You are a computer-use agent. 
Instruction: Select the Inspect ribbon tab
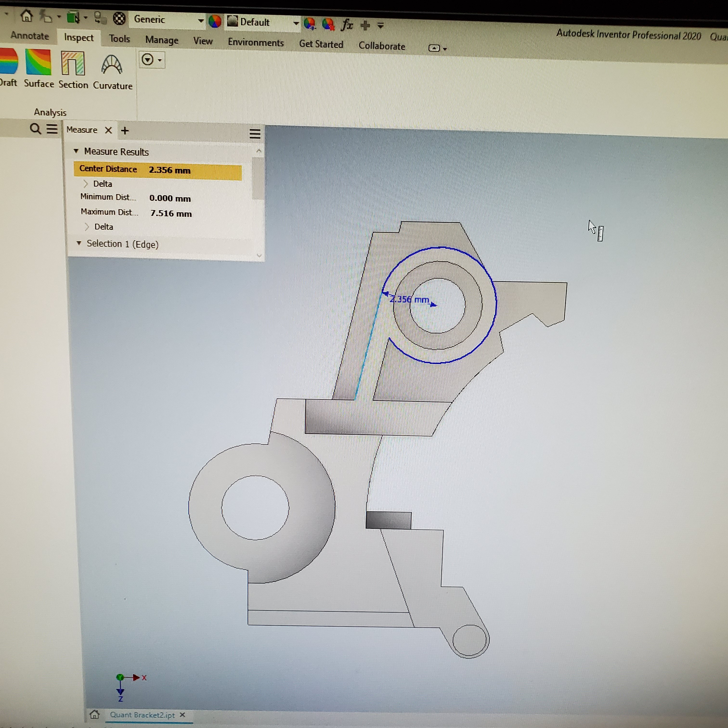pyautogui.click(x=78, y=38)
